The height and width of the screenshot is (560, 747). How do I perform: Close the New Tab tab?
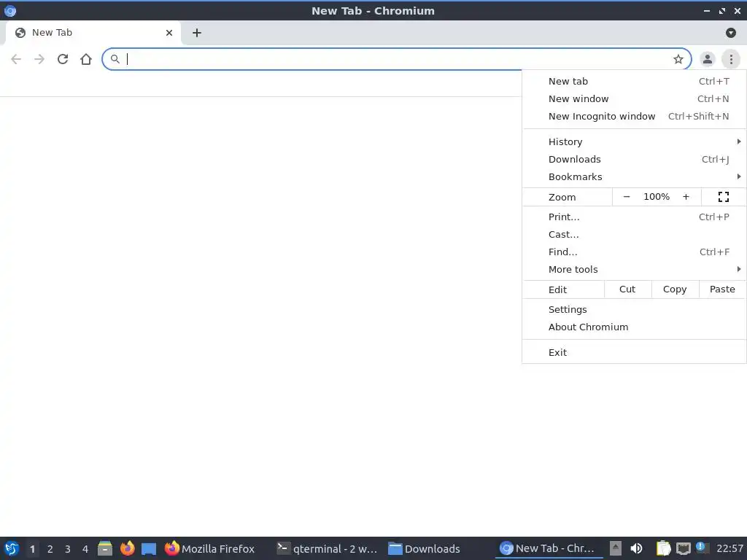coord(169,33)
